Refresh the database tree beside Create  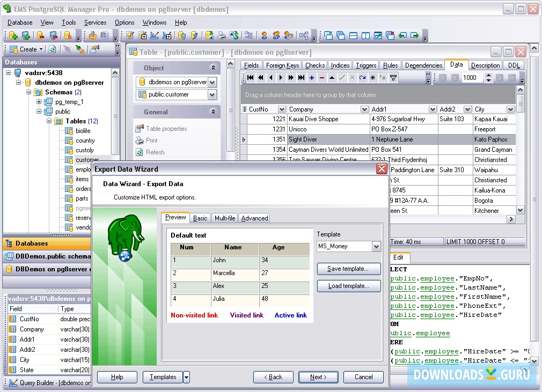[53, 49]
